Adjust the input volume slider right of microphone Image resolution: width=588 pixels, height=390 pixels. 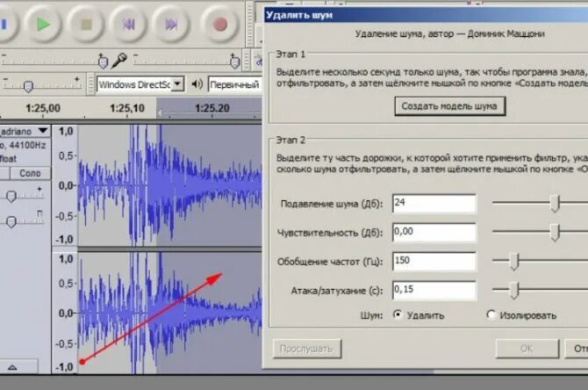pyautogui.click(x=234, y=61)
